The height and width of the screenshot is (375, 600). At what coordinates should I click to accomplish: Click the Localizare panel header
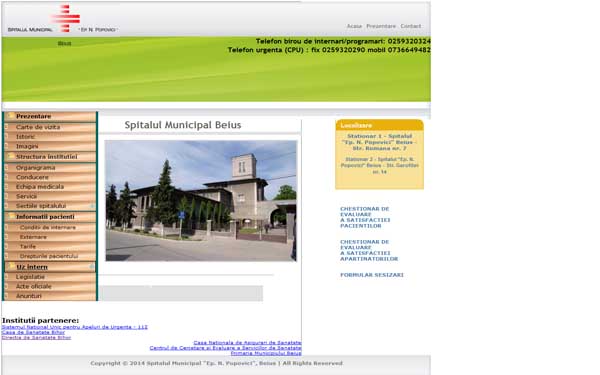(x=380, y=125)
